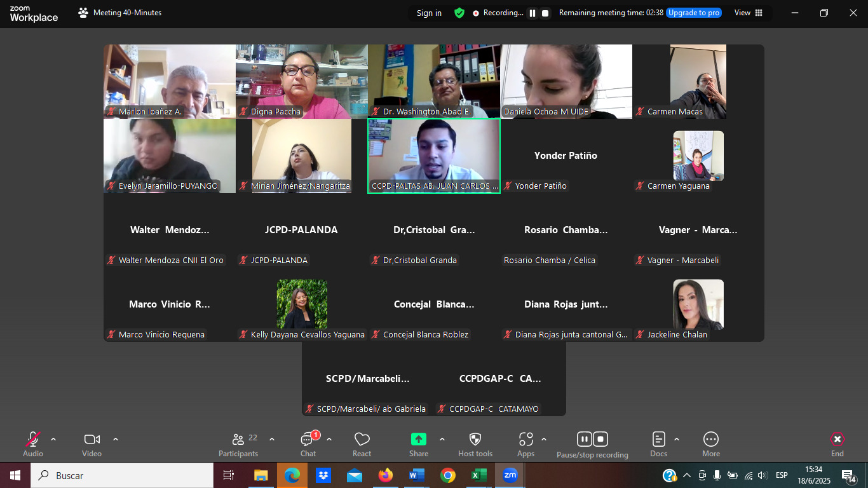Expand the Participants options arrow

click(x=272, y=439)
